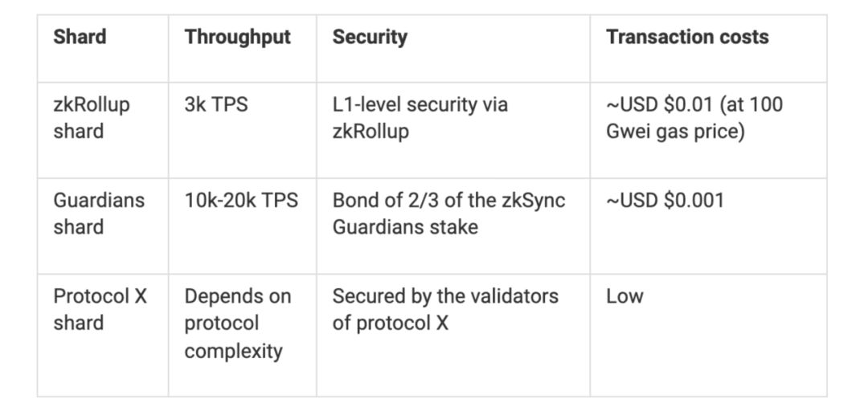This screenshot has height=411, width=868.
Task: Click the word complexity in Throughput column
Action: point(233,351)
